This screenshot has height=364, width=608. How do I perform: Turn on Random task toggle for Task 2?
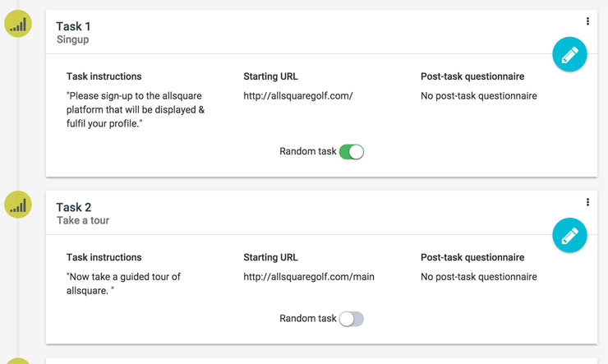click(x=352, y=319)
